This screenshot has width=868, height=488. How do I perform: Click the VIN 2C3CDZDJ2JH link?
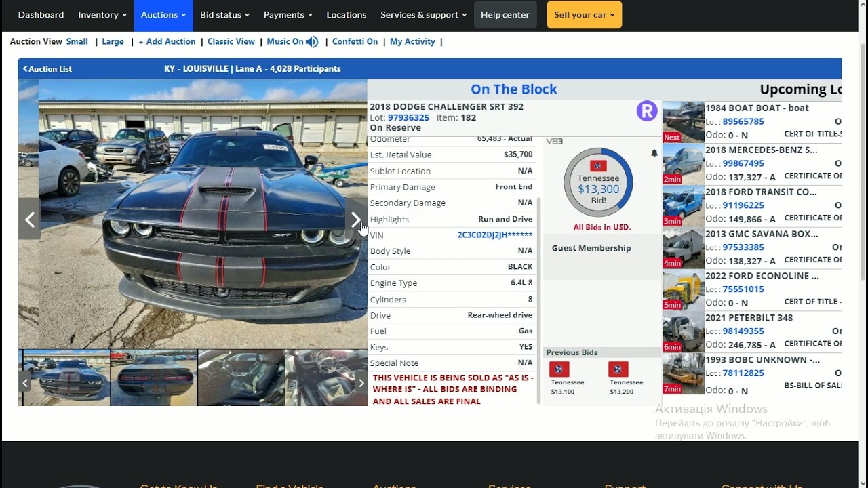point(495,235)
